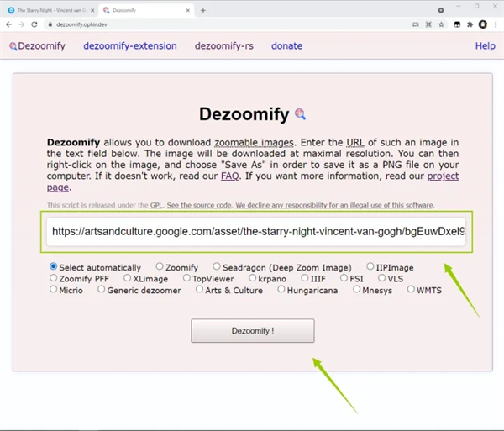Open Chrome's three-dot menu
This screenshot has height=431, width=504.
coord(496,24)
